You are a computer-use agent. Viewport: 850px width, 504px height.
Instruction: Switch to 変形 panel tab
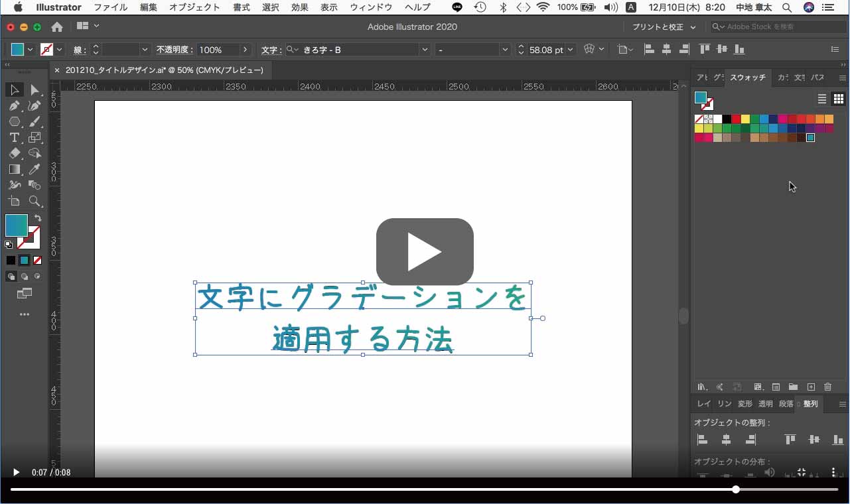pos(745,404)
